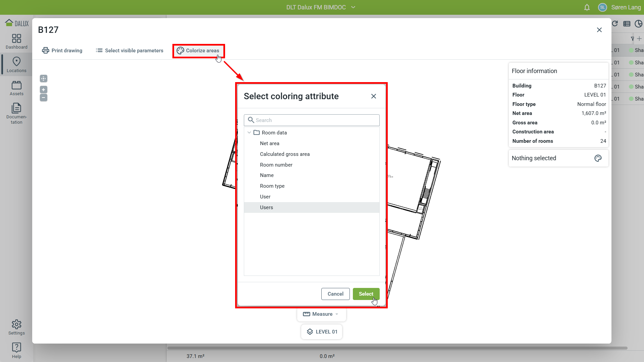Click the zoom in plus button
The width and height of the screenshot is (644, 362).
[44, 89]
